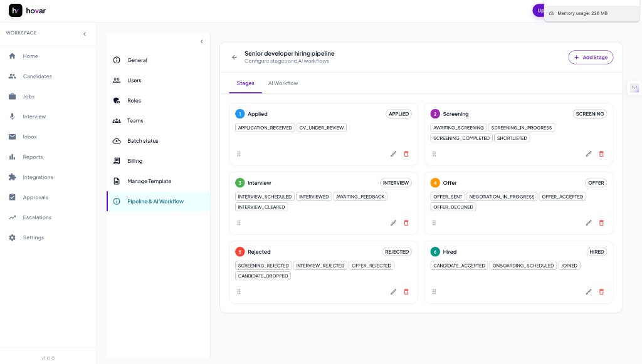
Task: Delete the Offer stage
Action: coord(601,223)
